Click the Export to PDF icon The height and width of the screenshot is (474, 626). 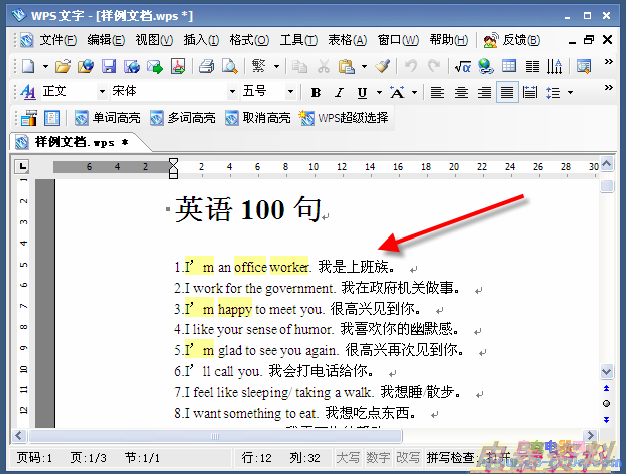click(x=178, y=67)
